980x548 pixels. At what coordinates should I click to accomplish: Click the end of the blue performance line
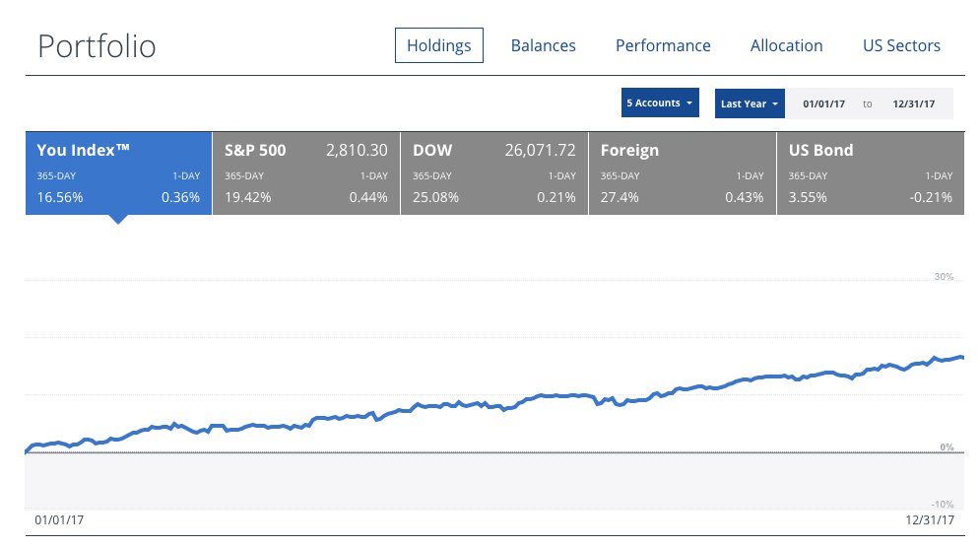pyautogui.click(x=960, y=357)
